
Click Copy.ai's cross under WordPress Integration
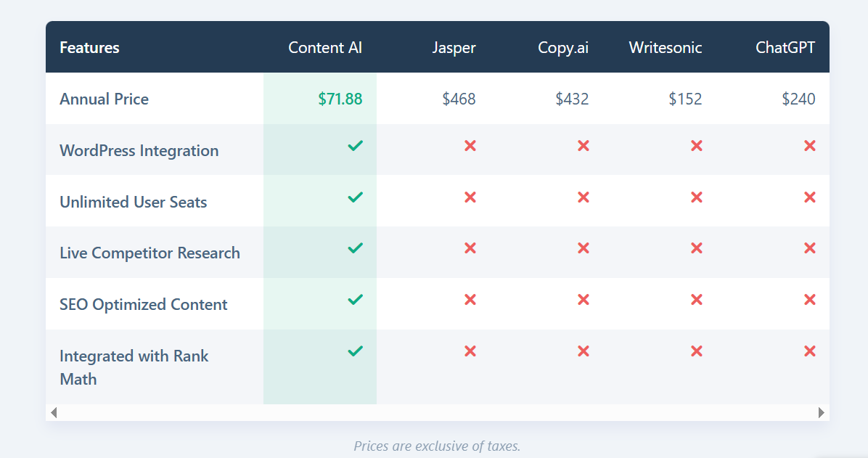[583, 145]
